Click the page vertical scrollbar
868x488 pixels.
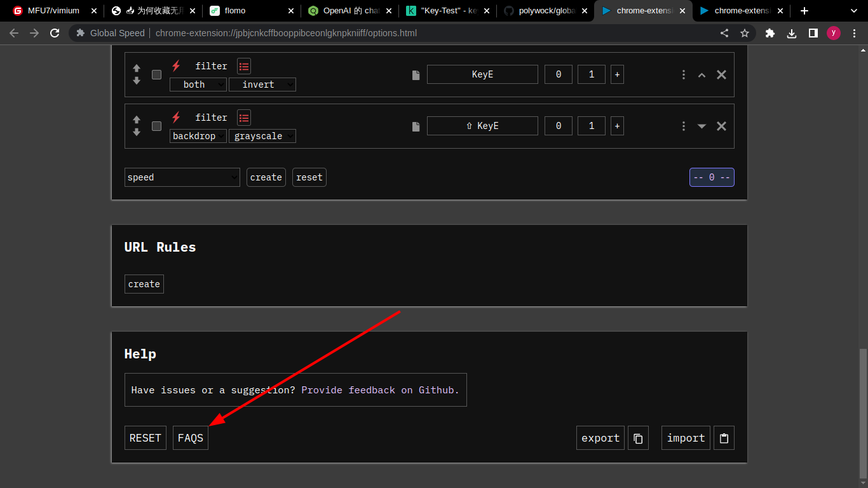point(863,414)
